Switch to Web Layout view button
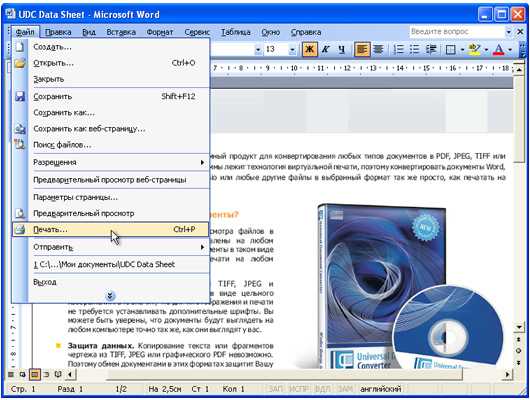The width and height of the screenshot is (530, 400). [23, 374]
